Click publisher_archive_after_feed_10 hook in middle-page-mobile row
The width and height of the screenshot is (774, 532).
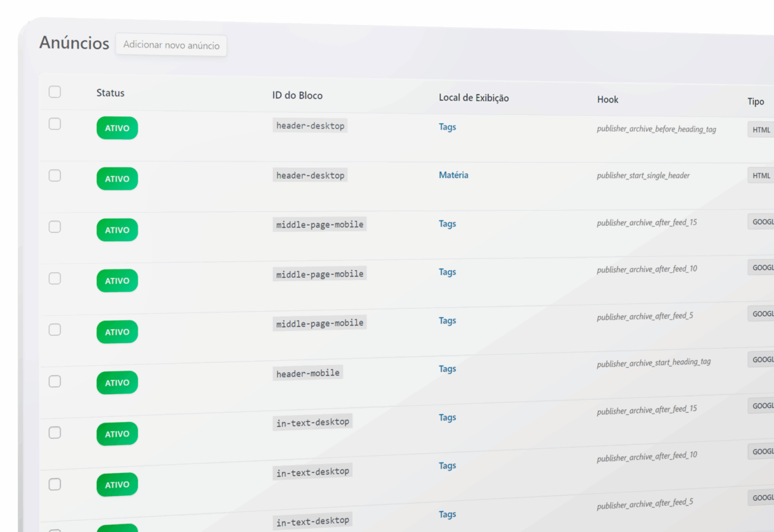coord(647,269)
